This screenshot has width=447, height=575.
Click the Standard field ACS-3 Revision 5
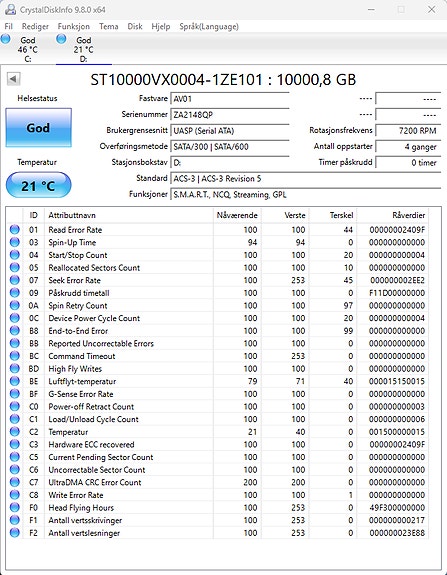(305, 179)
